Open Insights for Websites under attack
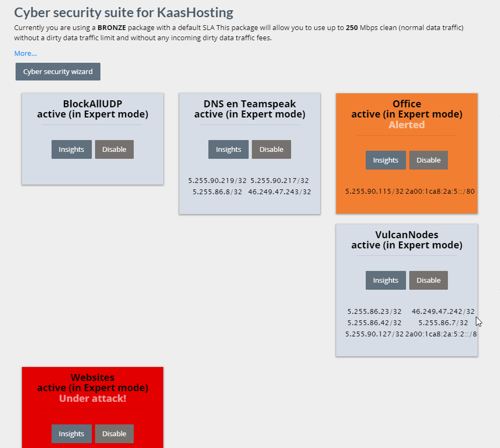Image resolution: width=500 pixels, height=448 pixels. point(71,434)
